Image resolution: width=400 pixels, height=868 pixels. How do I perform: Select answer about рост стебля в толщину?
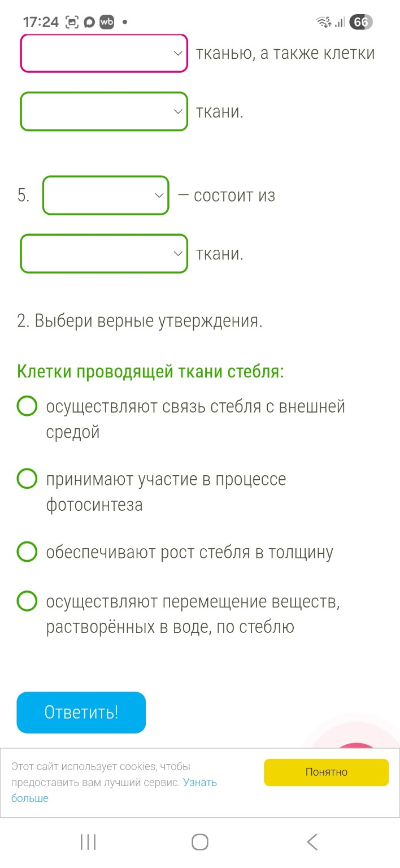[x=27, y=552]
